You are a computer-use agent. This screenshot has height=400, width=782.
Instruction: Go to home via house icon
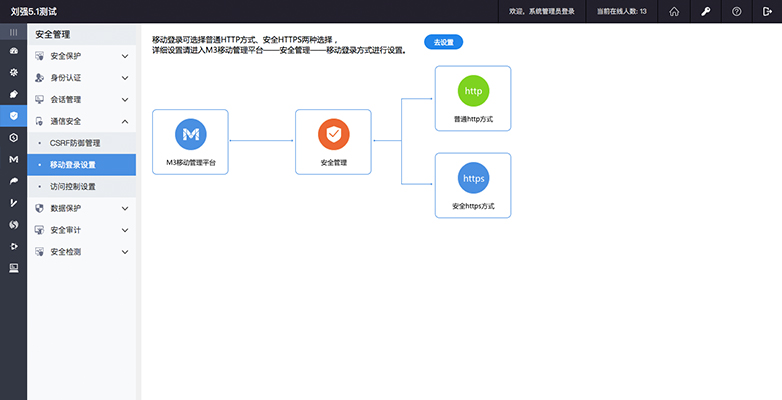[x=674, y=11]
